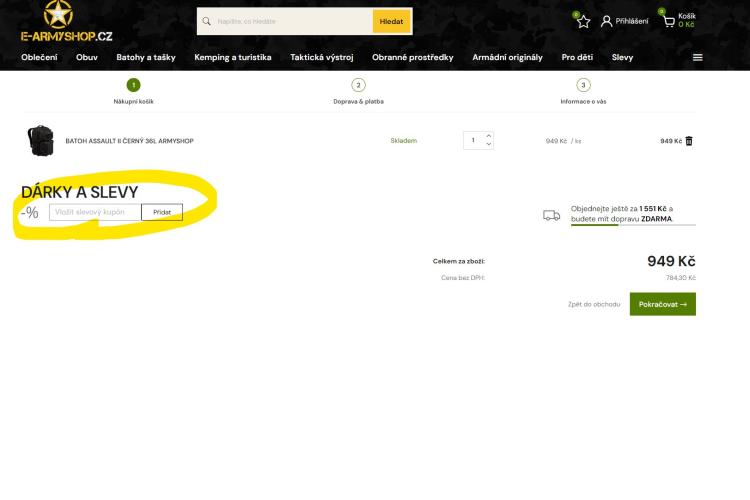Click the free shipping progress bar
This screenshot has height=500, width=750.
tap(633, 225)
